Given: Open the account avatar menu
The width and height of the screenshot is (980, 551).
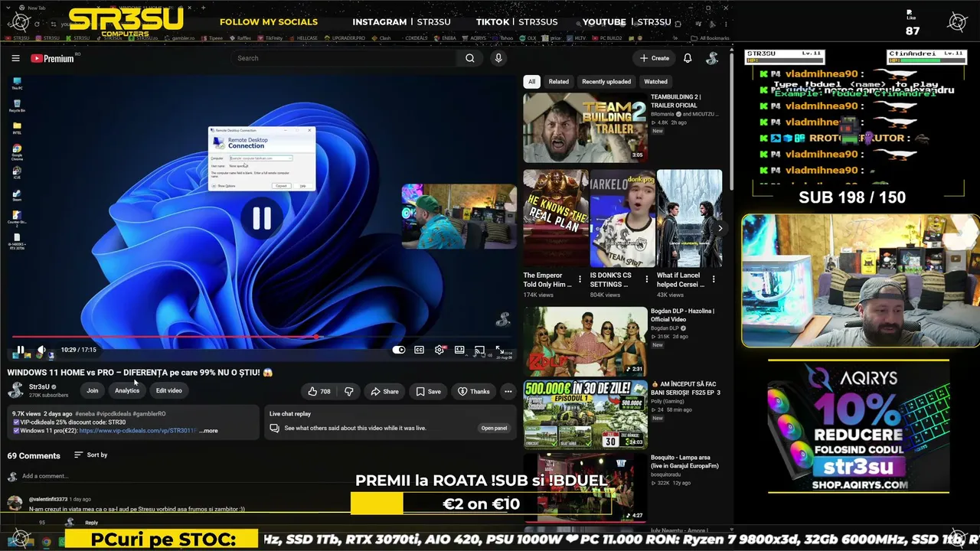Looking at the screenshot, I should (712, 58).
